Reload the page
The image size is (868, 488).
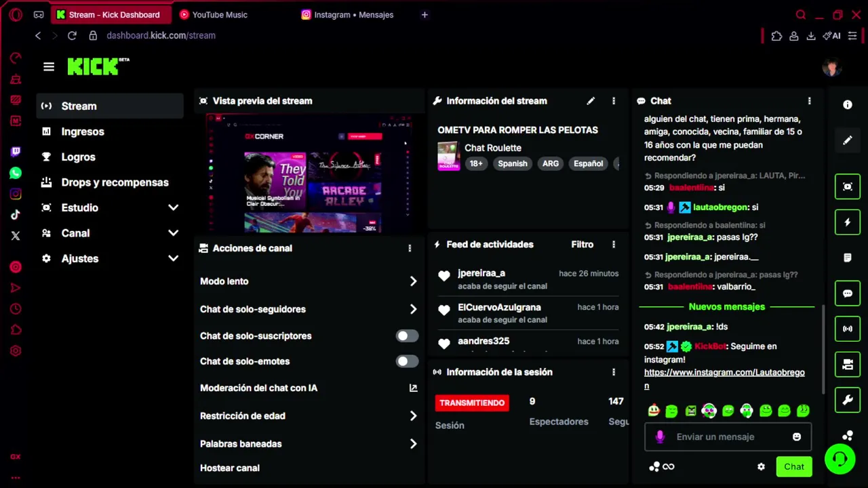(72, 35)
